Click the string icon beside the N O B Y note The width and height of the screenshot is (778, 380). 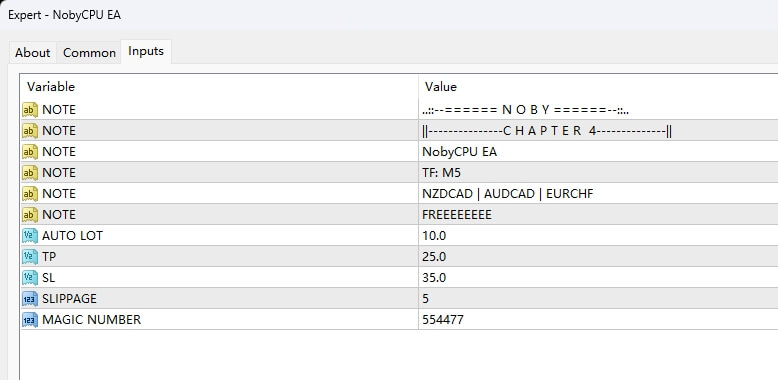(x=30, y=110)
